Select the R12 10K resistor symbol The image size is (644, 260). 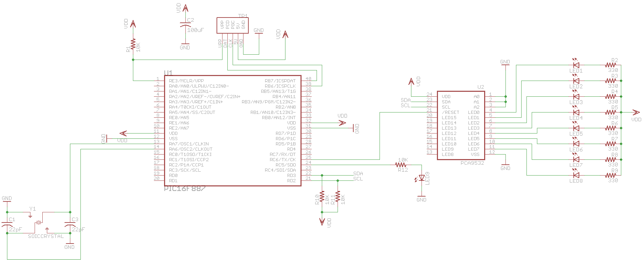pyautogui.click(x=401, y=165)
